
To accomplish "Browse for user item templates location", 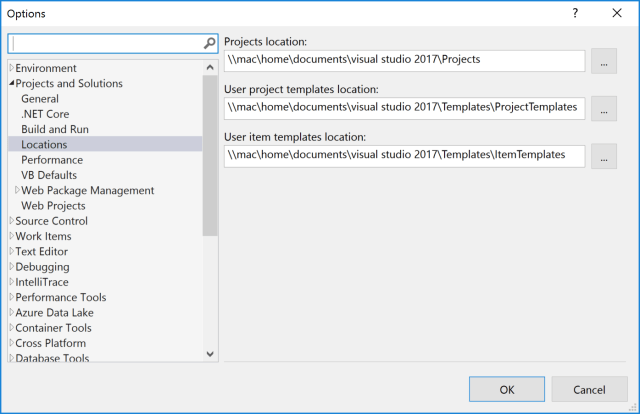I will click(x=604, y=156).
